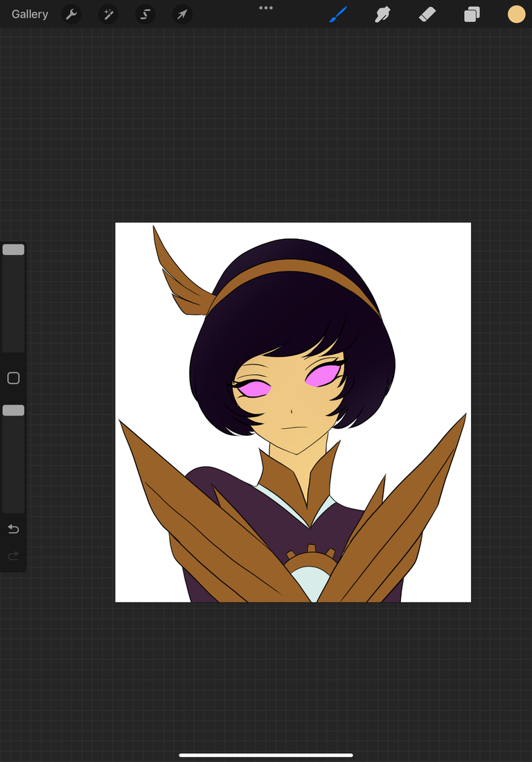Select the Eraser tool
The width and height of the screenshot is (532, 762).
coord(427,14)
